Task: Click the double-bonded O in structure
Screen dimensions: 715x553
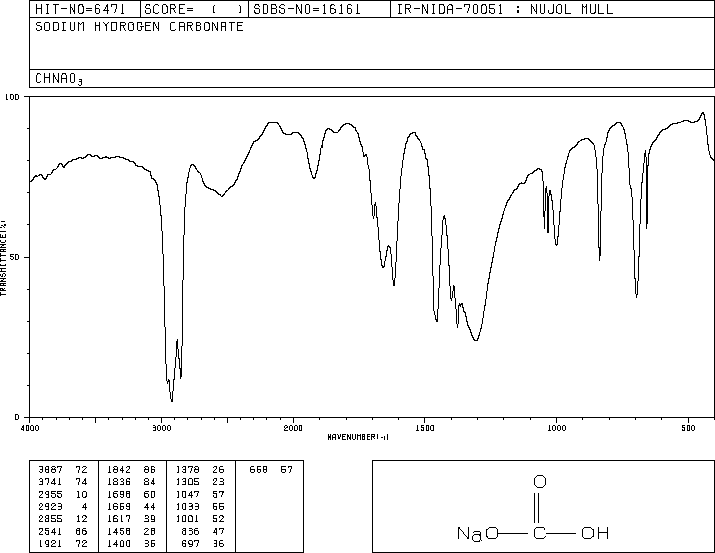Action: point(539,481)
